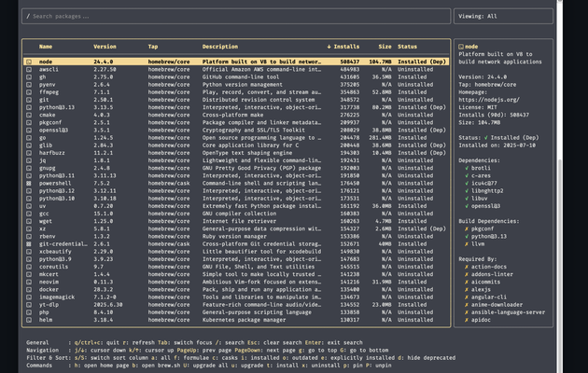This screenshot has width=588, height=373.
Task: Click the formula icon in the helm row
Action: pos(29,320)
